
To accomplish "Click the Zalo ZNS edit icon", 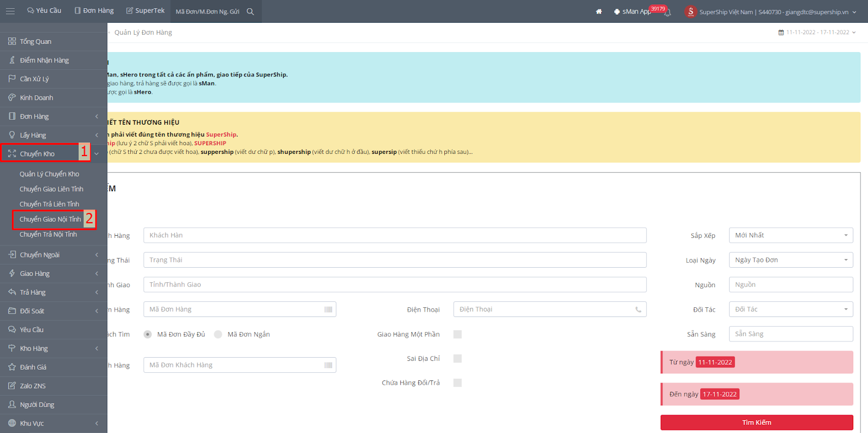I will click(x=12, y=386).
